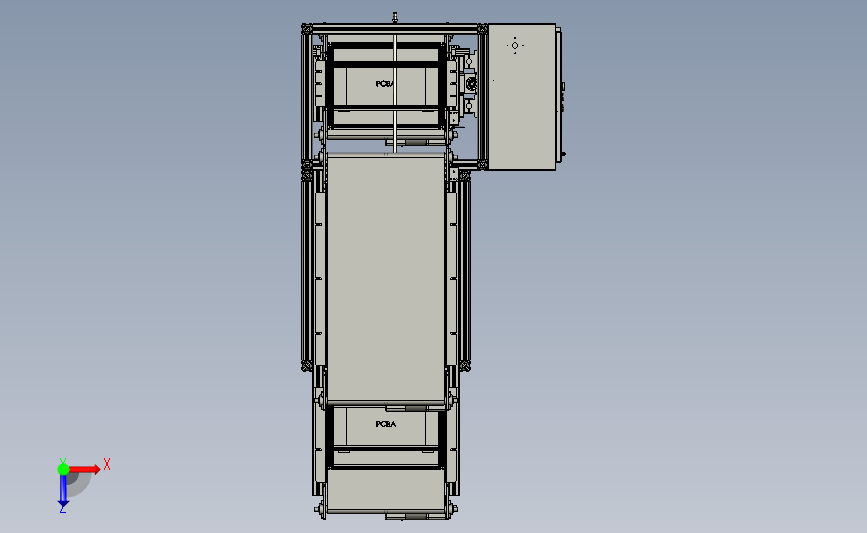Click the blue Z axis arrow of the triad
Viewport: 867px width, 533px height.
tap(63, 491)
